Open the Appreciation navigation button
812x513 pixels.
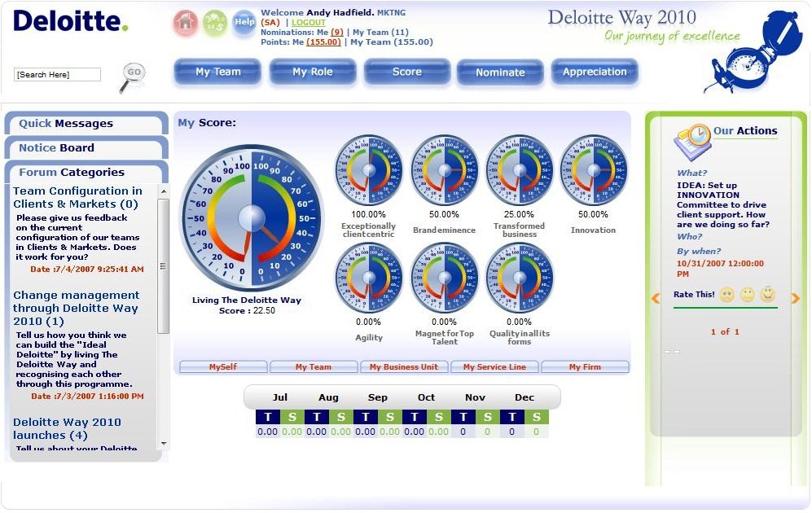tap(595, 72)
